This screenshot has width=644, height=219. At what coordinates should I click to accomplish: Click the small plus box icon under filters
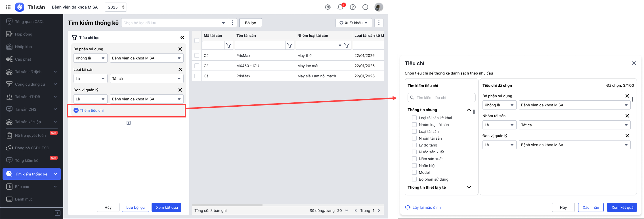(129, 123)
